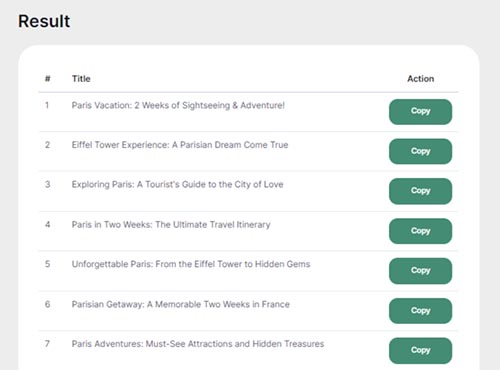Click row number 6 in the table
The height and width of the screenshot is (370, 500).
tap(48, 304)
